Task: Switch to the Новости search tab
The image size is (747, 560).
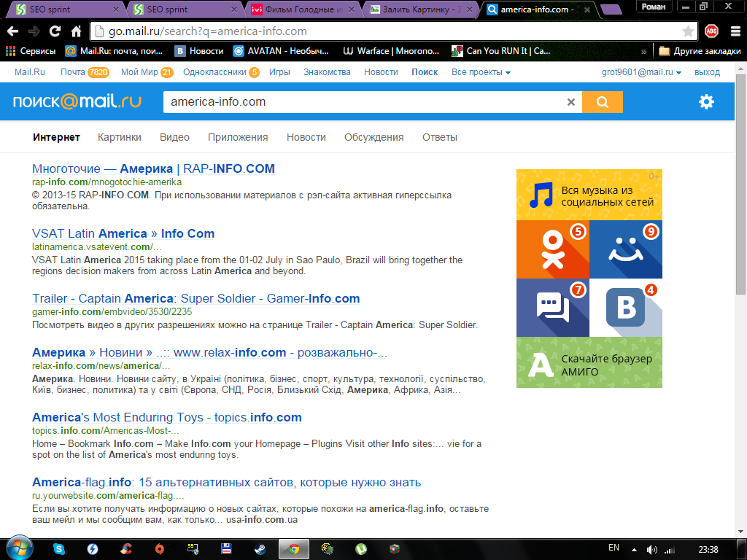Action: click(306, 138)
